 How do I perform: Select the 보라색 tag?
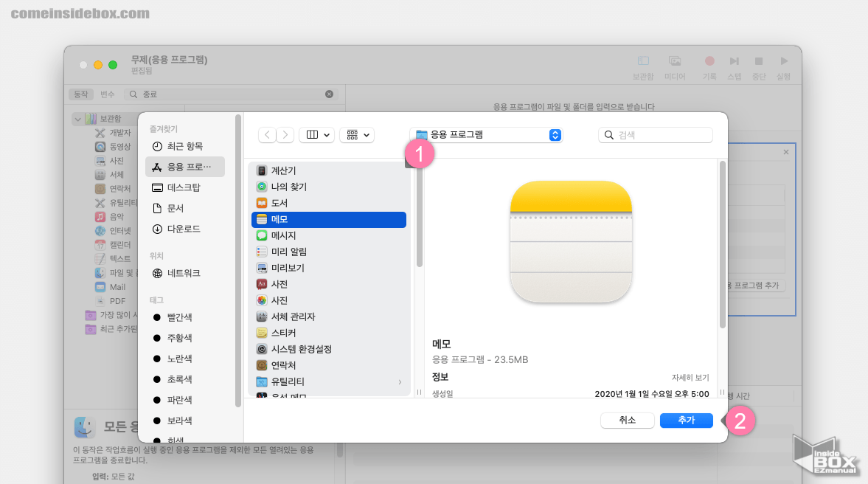click(x=185, y=421)
